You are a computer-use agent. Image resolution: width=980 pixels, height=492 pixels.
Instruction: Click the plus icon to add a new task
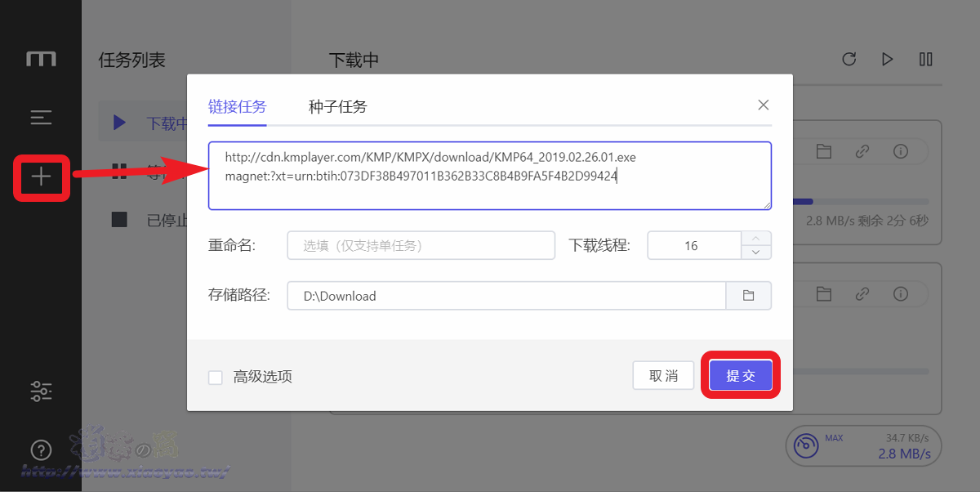[41, 177]
